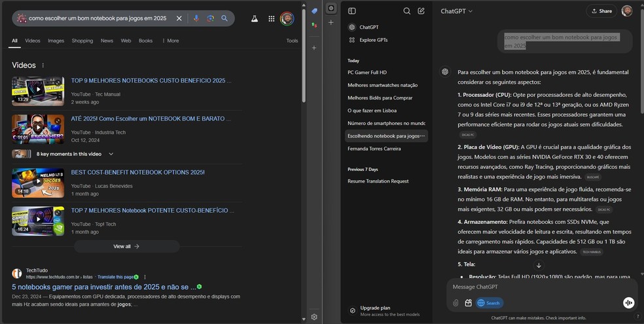The width and height of the screenshot is (644, 324).
Task: Share the ChatGPT conversation
Action: pos(601,11)
